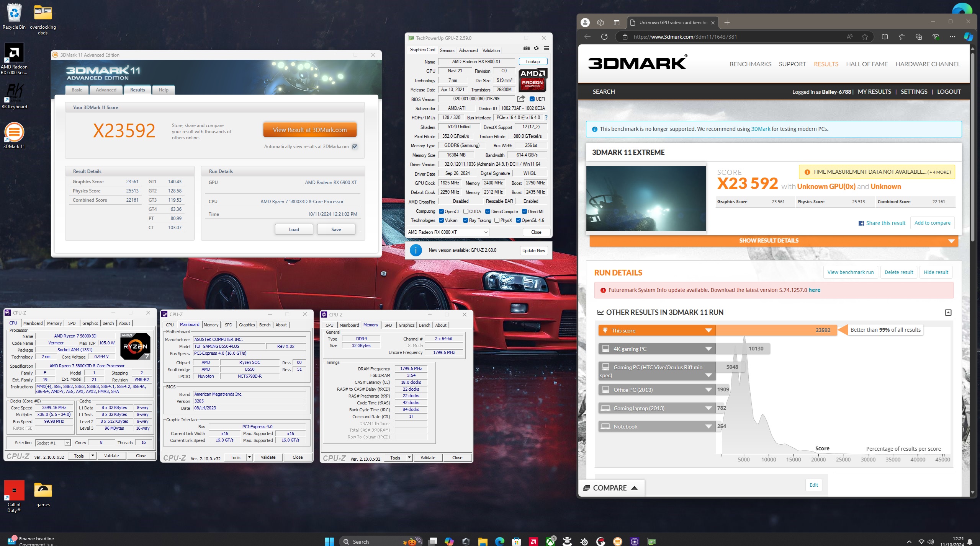
Task: Open 3DMark 11 desktop shortcut
Action: click(14, 136)
